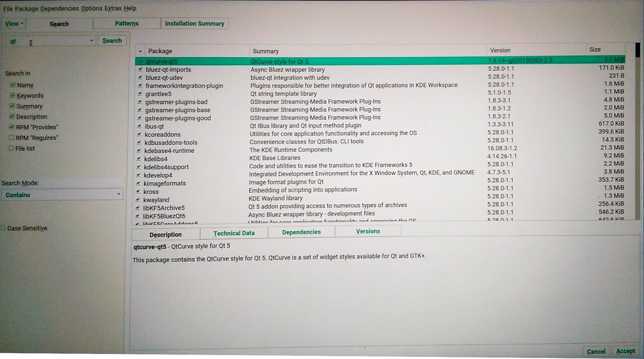Open the File menu
644x359 pixels.
tap(8, 9)
